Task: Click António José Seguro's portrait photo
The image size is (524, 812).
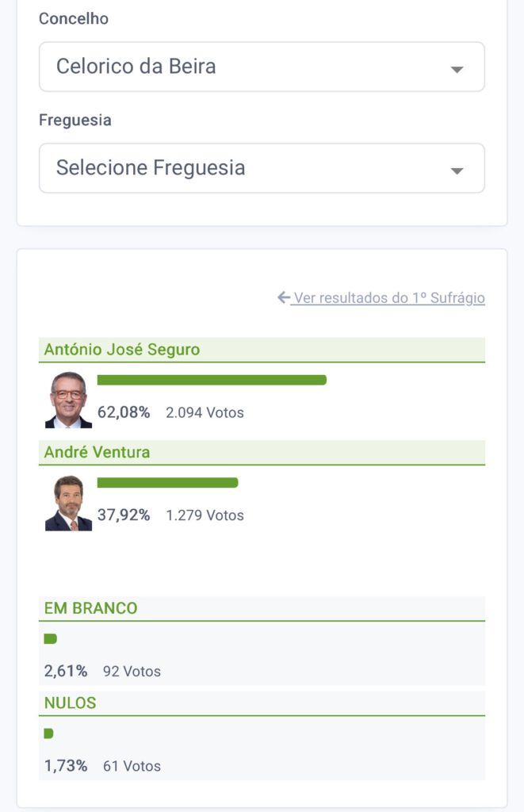Action: tap(68, 400)
